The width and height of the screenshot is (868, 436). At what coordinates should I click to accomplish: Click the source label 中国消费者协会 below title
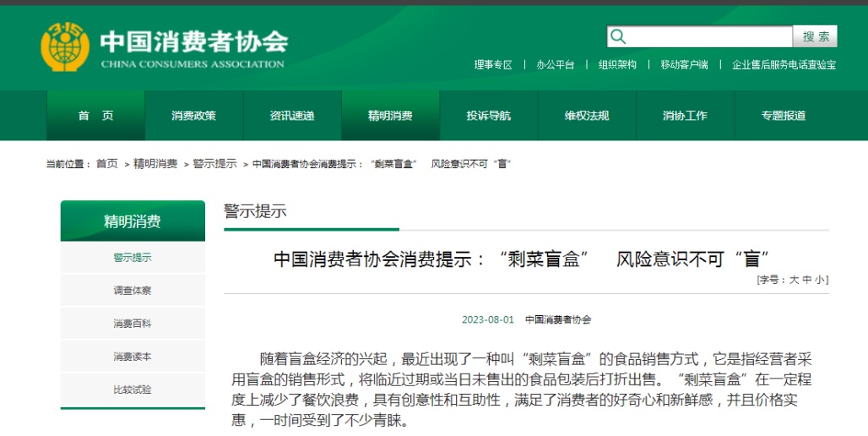(x=558, y=319)
